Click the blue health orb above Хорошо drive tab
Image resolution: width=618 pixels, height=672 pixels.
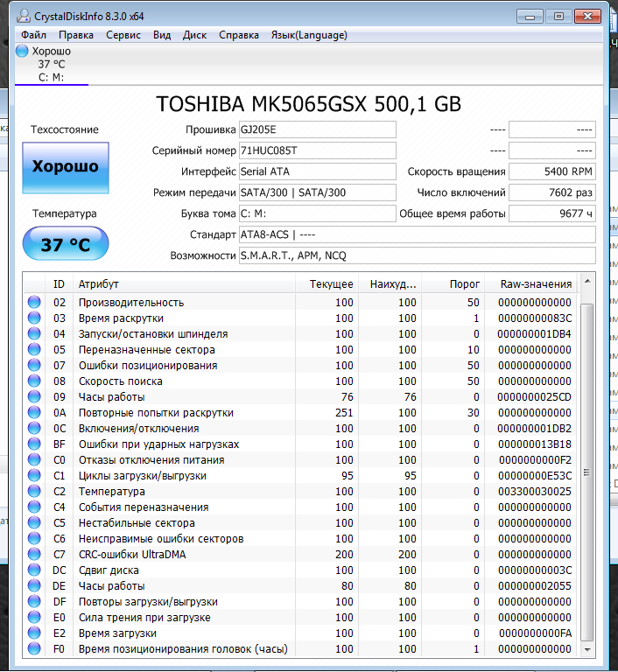(x=22, y=51)
